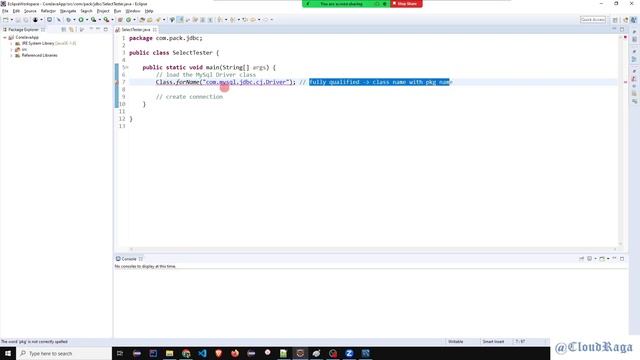640x360 pixels.
Task: Click the Previous Annotation arrow icon
Action: point(233,20)
